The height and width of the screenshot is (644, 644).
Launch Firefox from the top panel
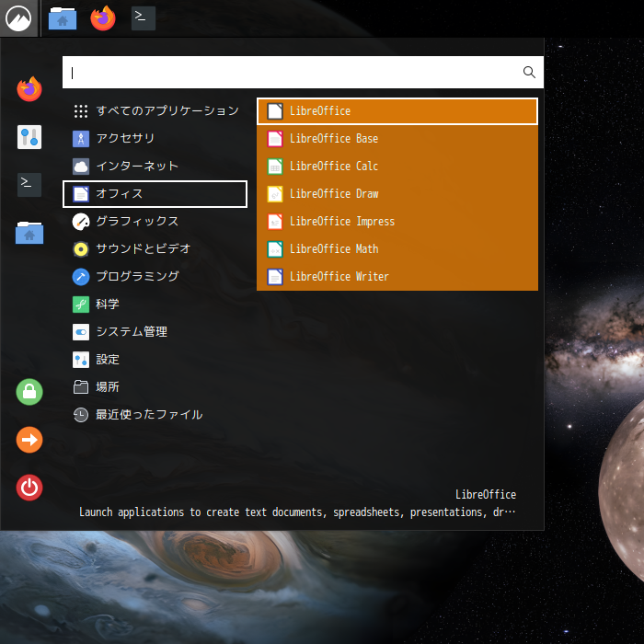pyautogui.click(x=103, y=18)
